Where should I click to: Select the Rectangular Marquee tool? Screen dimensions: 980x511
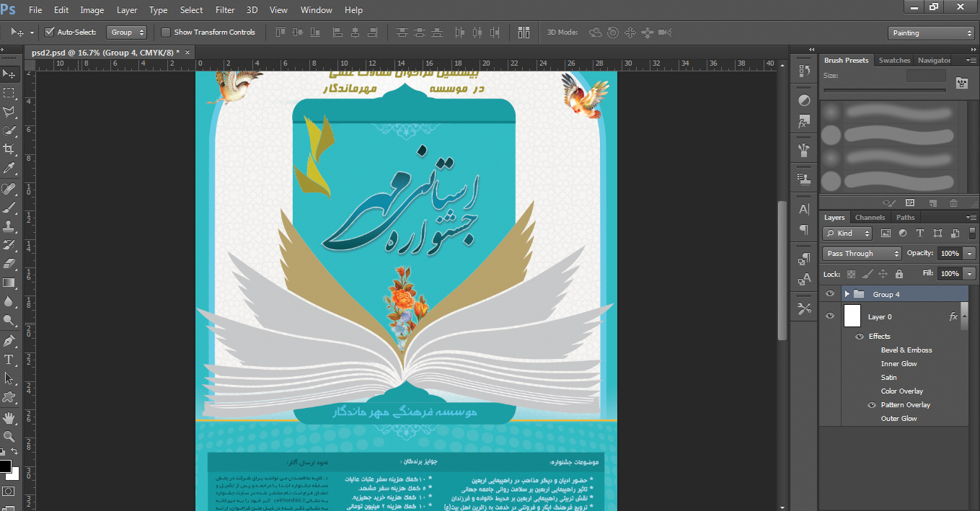coord(9,93)
